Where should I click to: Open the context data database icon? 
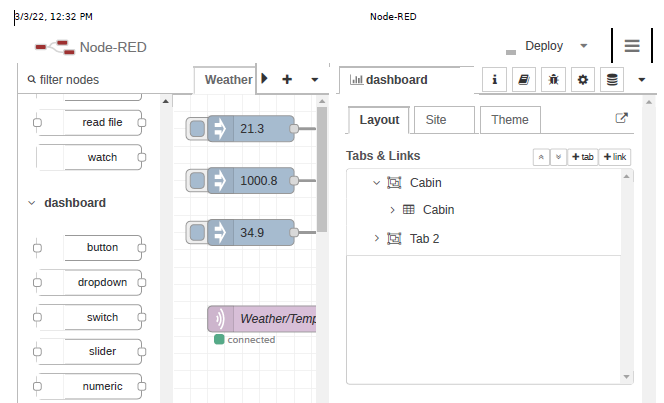click(x=612, y=79)
